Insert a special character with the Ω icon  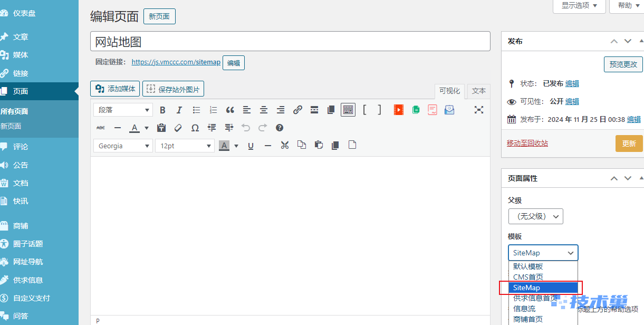tap(196, 128)
